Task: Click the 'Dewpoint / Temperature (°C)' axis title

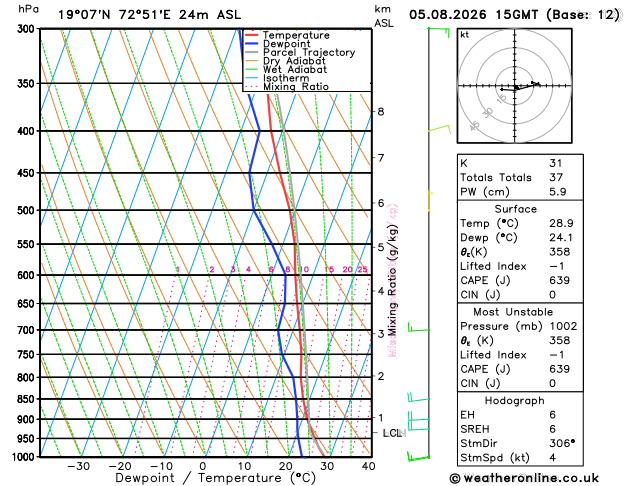Action: tap(216, 478)
